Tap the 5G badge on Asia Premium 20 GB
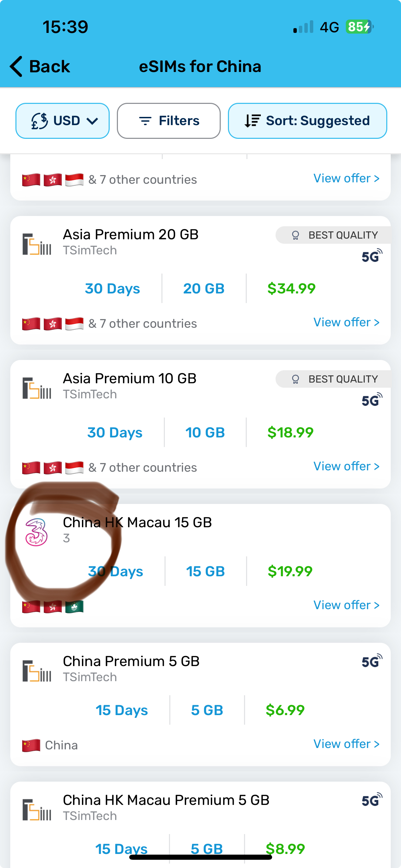The image size is (401, 868). tap(372, 256)
